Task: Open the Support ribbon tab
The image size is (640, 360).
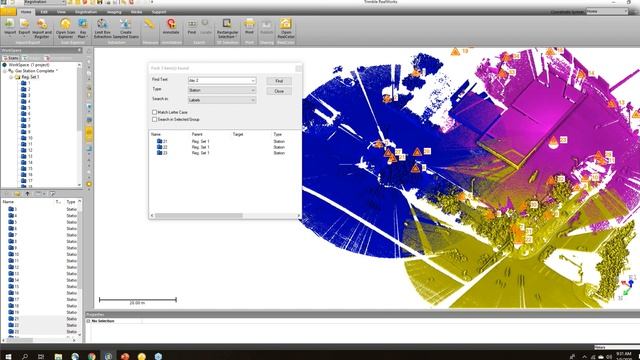Action: tap(159, 12)
